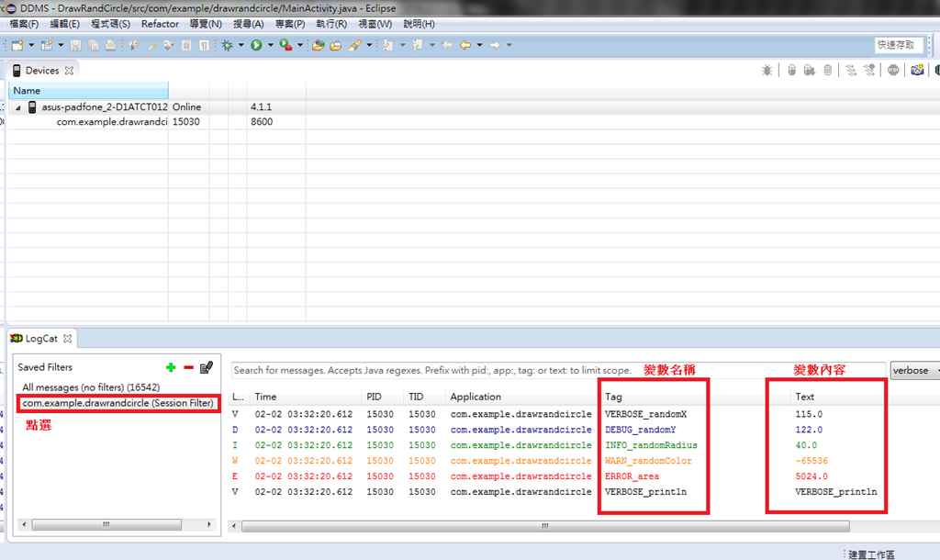The height and width of the screenshot is (560, 940).
Task: Click the Dump HPROF file icon
Action: (810, 70)
